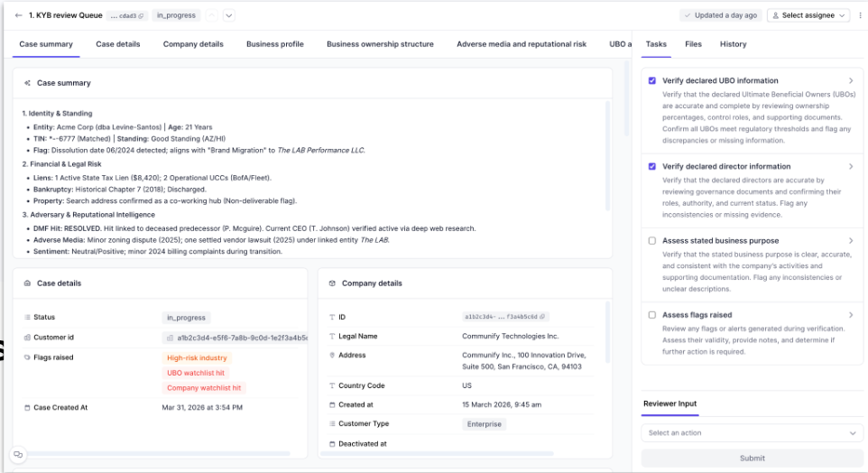This screenshot has width=868, height=473.
Task: Click the Case details horizontal scrollbar
Action: [x=159, y=454]
